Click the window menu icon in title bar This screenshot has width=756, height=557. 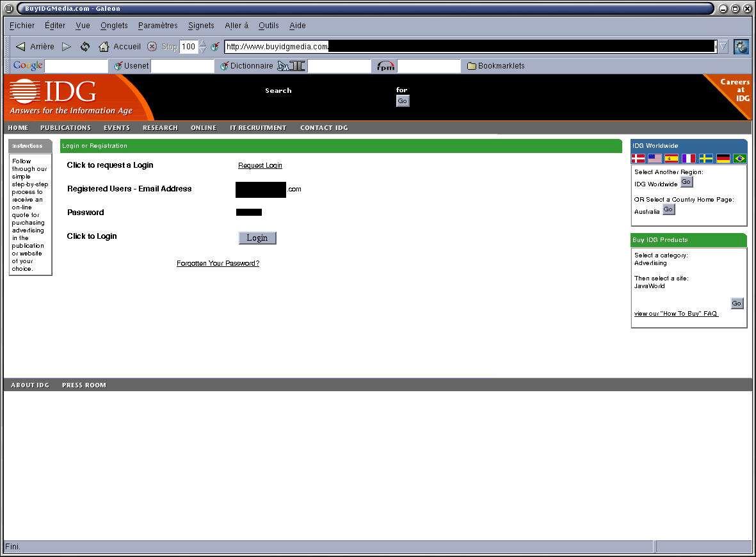click(x=8, y=8)
